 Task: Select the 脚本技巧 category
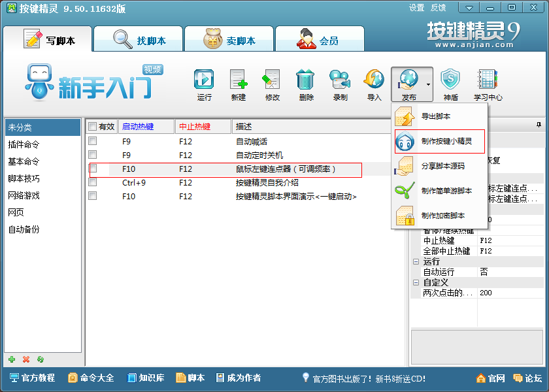(x=42, y=178)
